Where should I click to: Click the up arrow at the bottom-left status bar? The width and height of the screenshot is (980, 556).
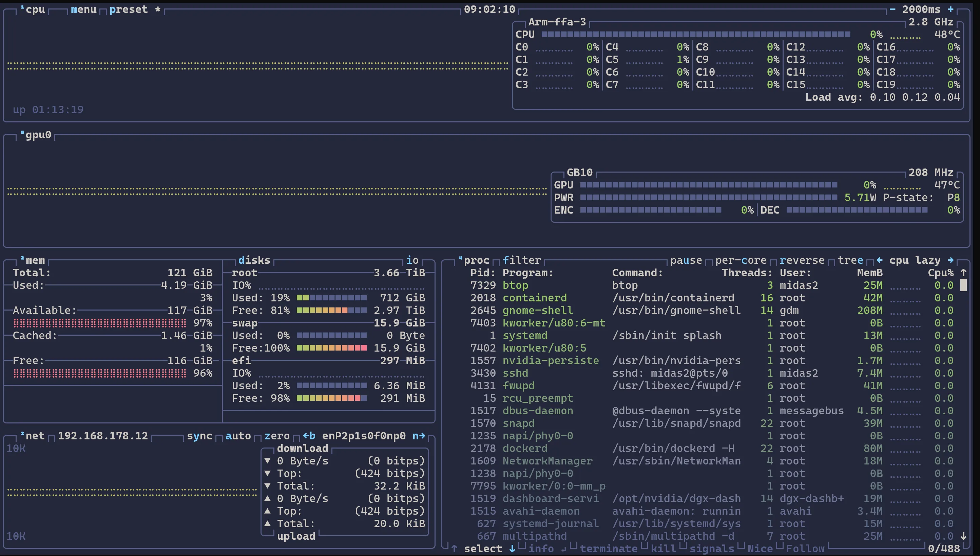coord(455,549)
